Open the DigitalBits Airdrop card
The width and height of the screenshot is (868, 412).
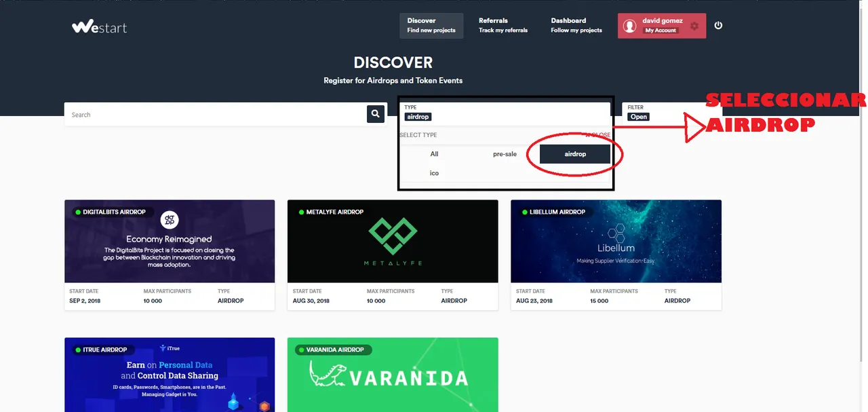tap(170, 255)
